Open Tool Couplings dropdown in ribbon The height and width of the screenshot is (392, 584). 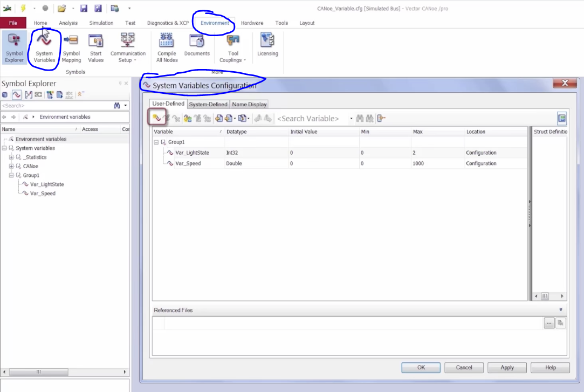(233, 47)
